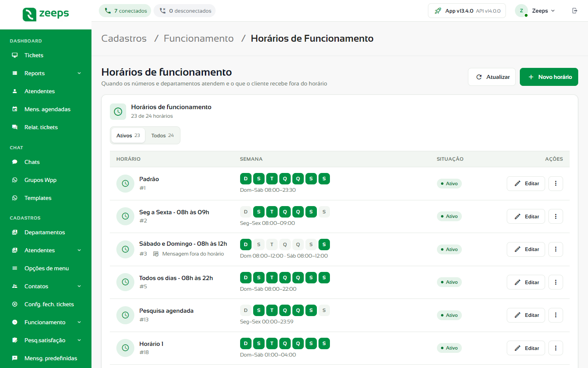This screenshot has height=368, width=588.
Task: Open Templates sidebar icon
Action: (x=15, y=198)
